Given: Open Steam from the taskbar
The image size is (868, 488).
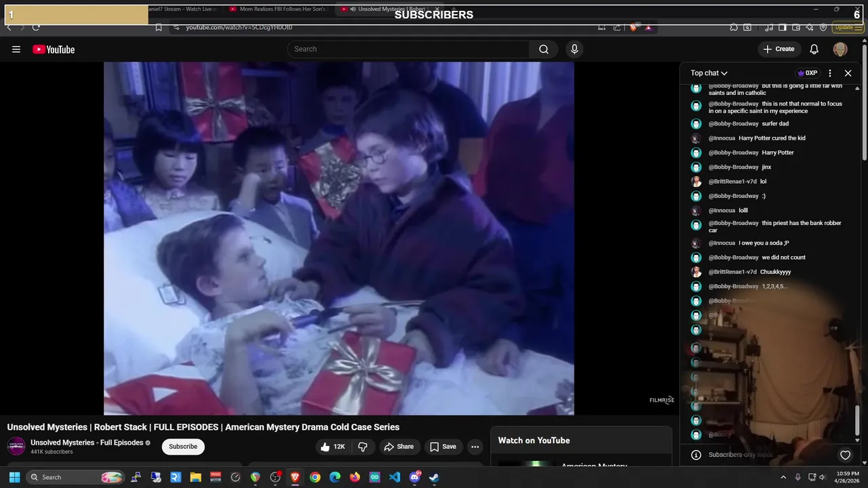Looking at the screenshot, I should 435,477.
